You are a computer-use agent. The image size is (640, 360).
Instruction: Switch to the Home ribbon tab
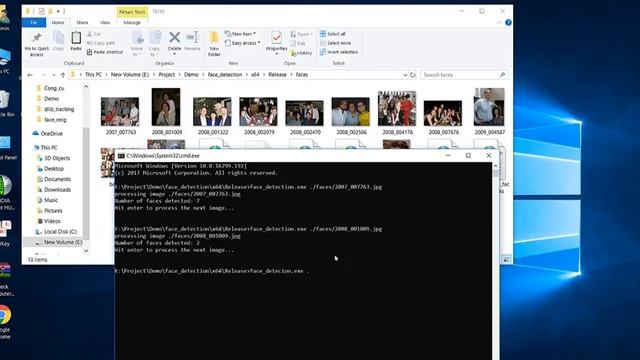[x=58, y=23]
